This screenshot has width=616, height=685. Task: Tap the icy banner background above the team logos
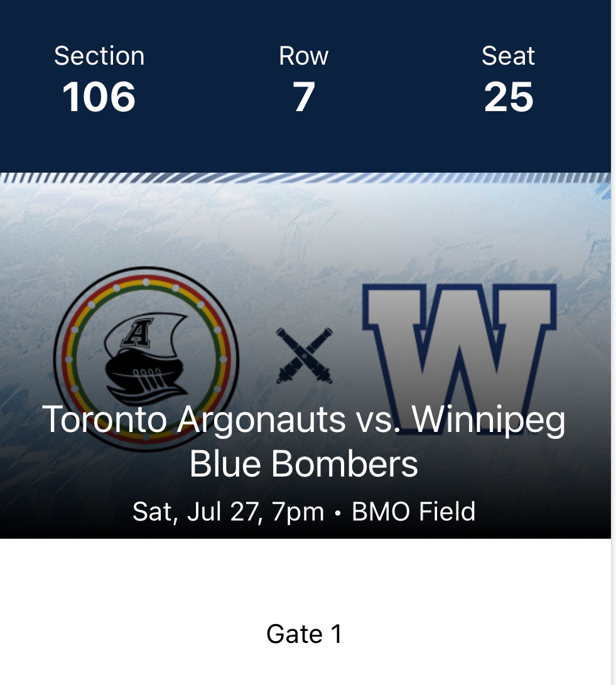click(x=304, y=232)
